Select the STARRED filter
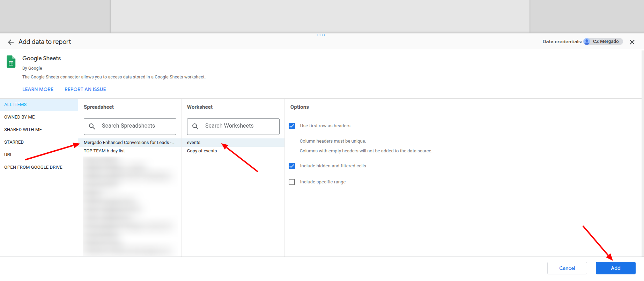644x281 pixels. point(39,142)
